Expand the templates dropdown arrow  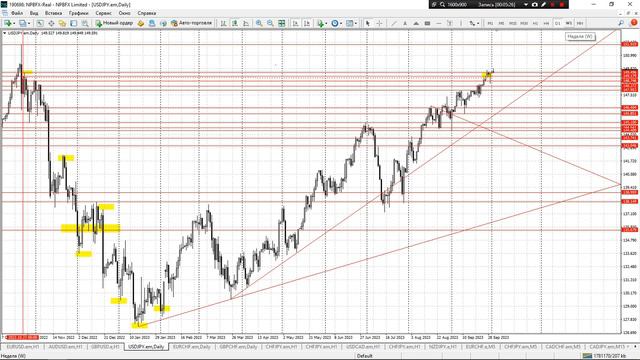356,23
